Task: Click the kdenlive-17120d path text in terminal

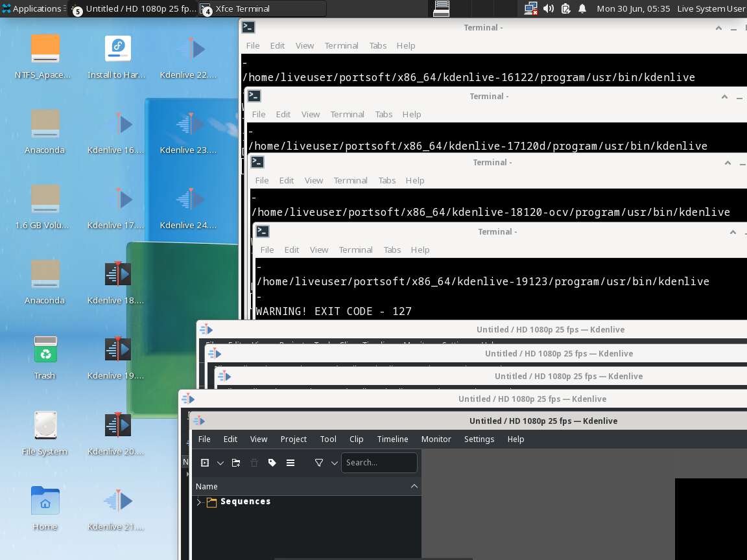Action: 478,146
